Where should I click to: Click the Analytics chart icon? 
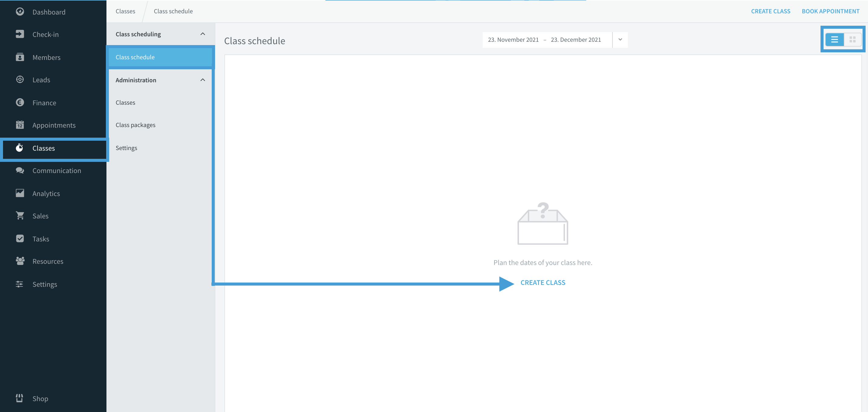coord(20,193)
